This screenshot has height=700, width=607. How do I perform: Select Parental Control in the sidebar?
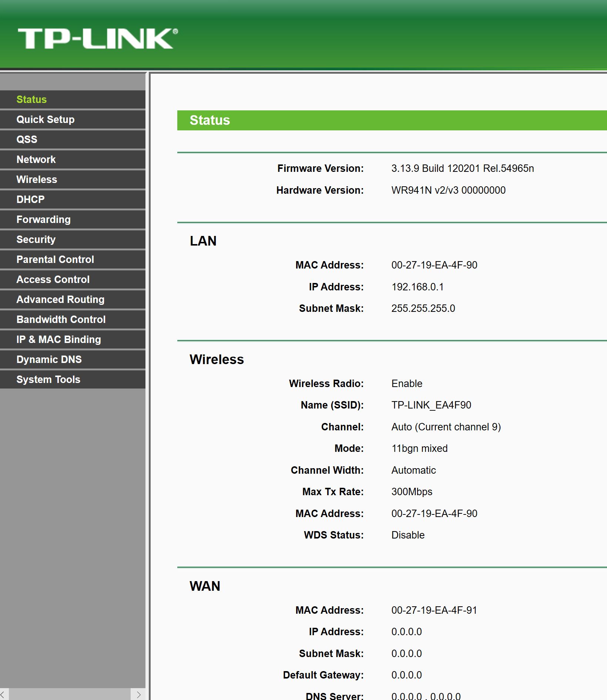tap(73, 259)
